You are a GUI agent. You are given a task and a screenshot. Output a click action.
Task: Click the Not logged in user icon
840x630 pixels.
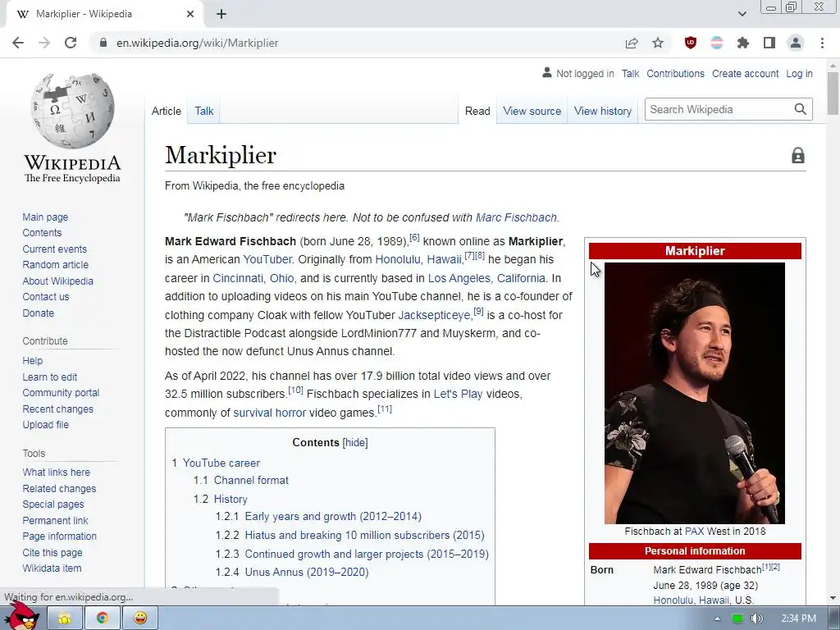[x=547, y=72]
